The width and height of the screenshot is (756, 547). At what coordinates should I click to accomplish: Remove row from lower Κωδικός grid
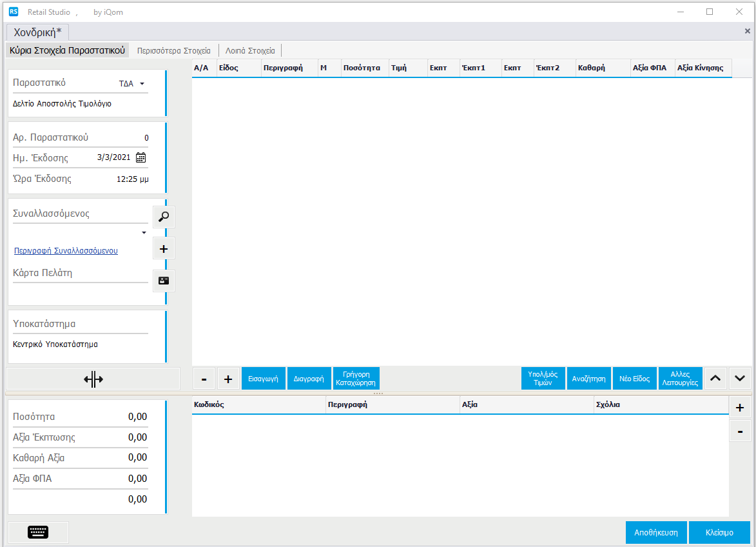740,431
